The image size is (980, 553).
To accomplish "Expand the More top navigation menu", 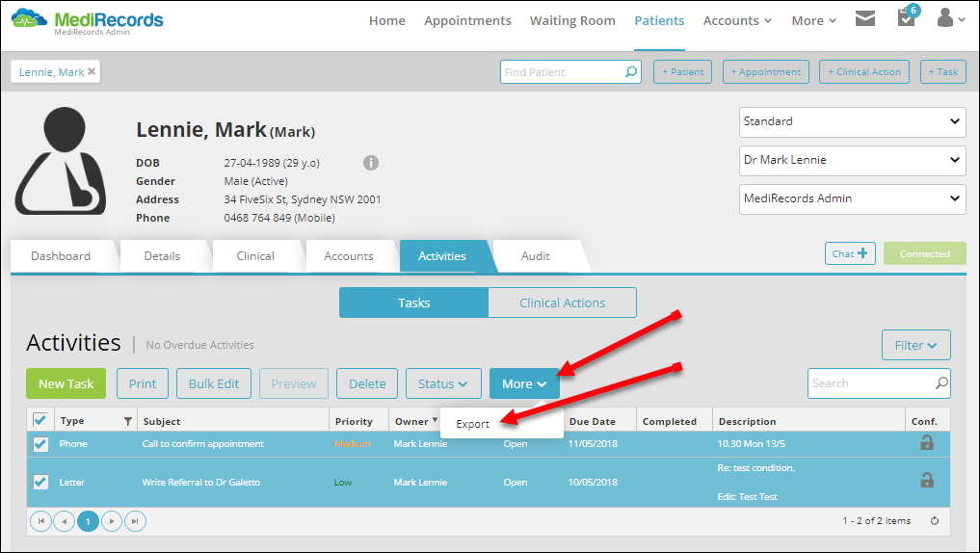I will click(813, 20).
